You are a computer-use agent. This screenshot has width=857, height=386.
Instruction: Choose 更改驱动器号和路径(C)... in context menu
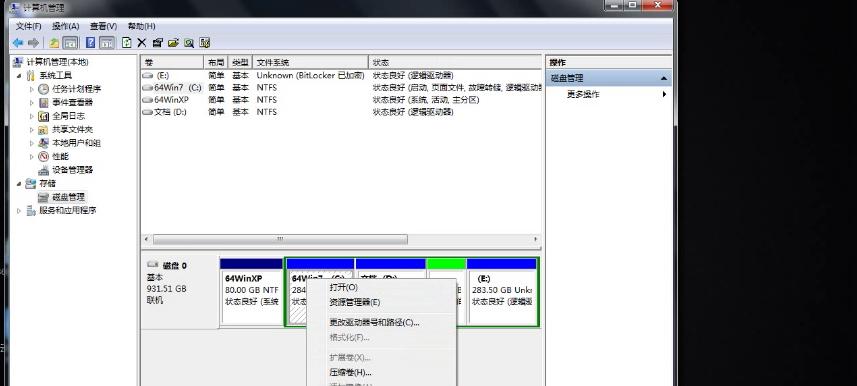pyautogui.click(x=374, y=322)
